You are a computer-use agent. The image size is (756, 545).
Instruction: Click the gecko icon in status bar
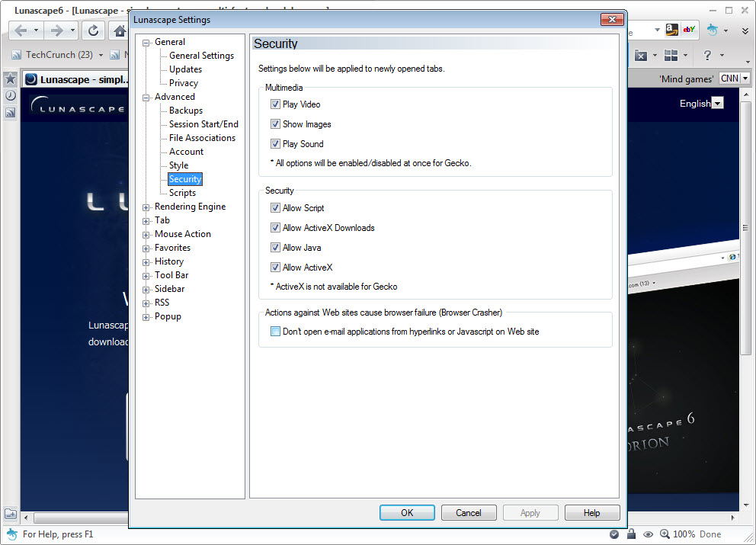point(12,534)
